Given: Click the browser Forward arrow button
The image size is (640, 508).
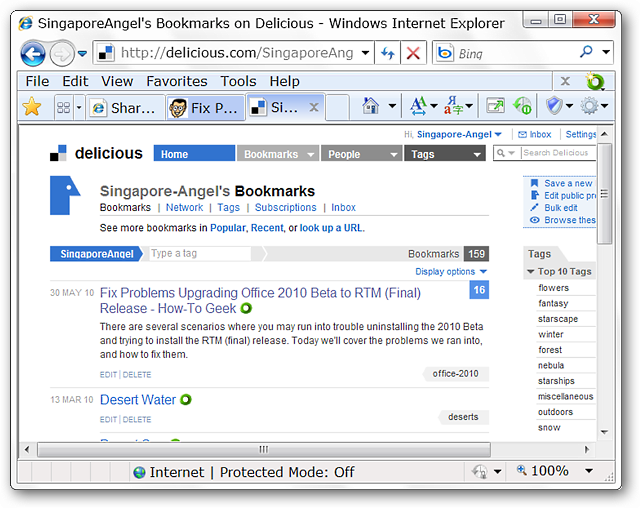Looking at the screenshot, I should click(62, 53).
